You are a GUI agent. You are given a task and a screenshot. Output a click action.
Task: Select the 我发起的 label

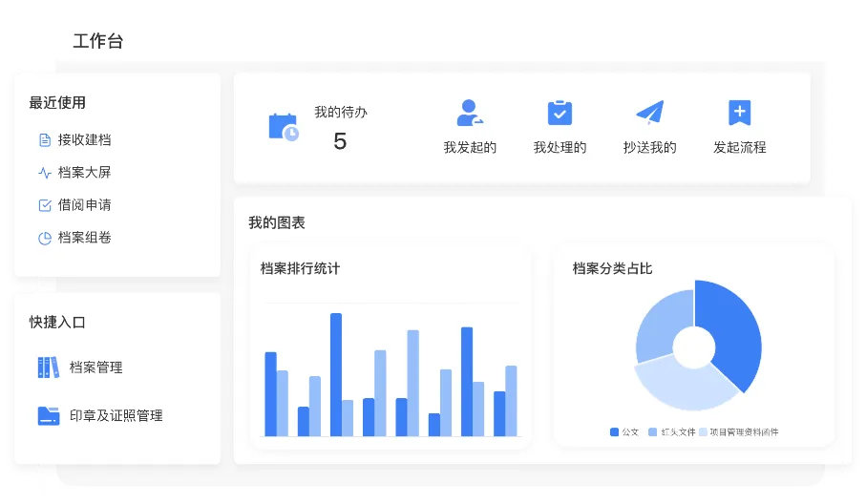(x=470, y=147)
